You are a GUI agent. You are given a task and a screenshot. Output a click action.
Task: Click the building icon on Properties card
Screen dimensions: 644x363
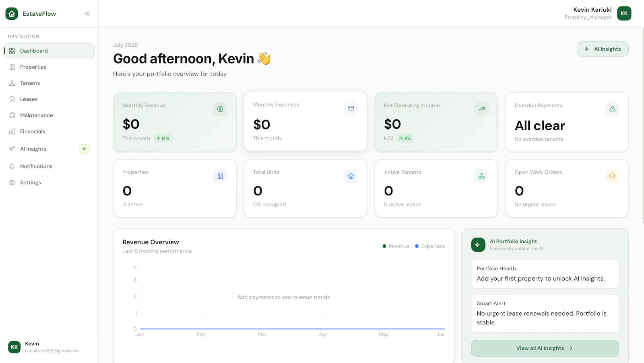[220, 176]
